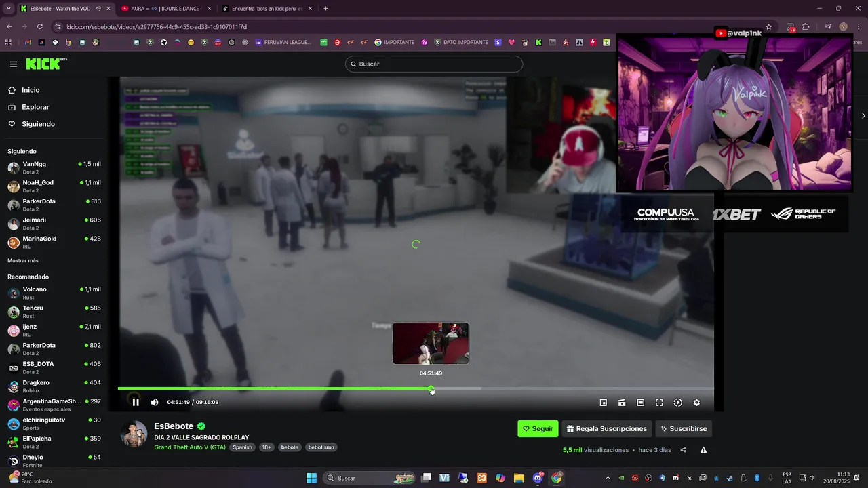This screenshot has width=868, height=488.
Task: Open browser extensions puzzle icon
Action: [x=806, y=27]
